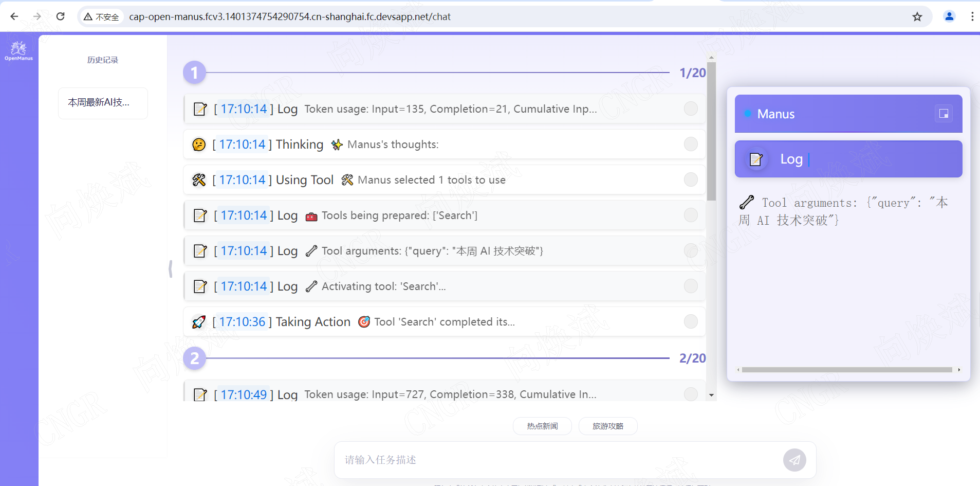Click the Log panel horizontal scrollbar thumb
The height and width of the screenshot is (486, 980).
[847, 370]
